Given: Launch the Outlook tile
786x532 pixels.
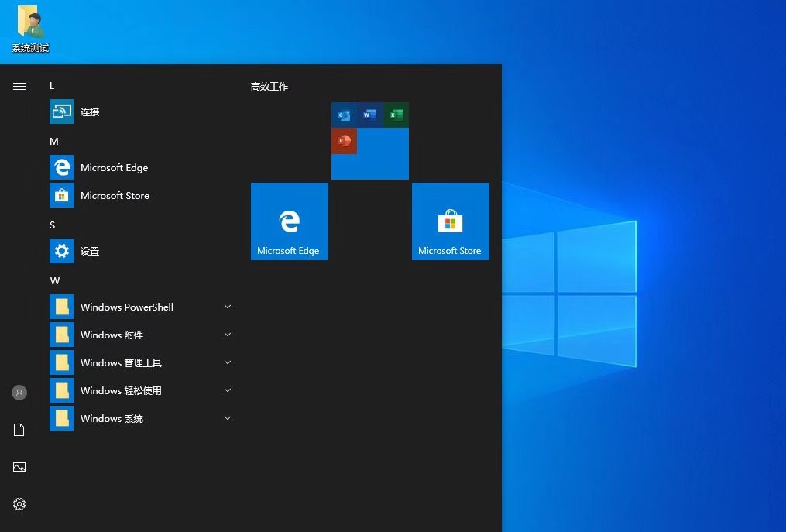Looking at the screenshot, I should coord(343,115).
